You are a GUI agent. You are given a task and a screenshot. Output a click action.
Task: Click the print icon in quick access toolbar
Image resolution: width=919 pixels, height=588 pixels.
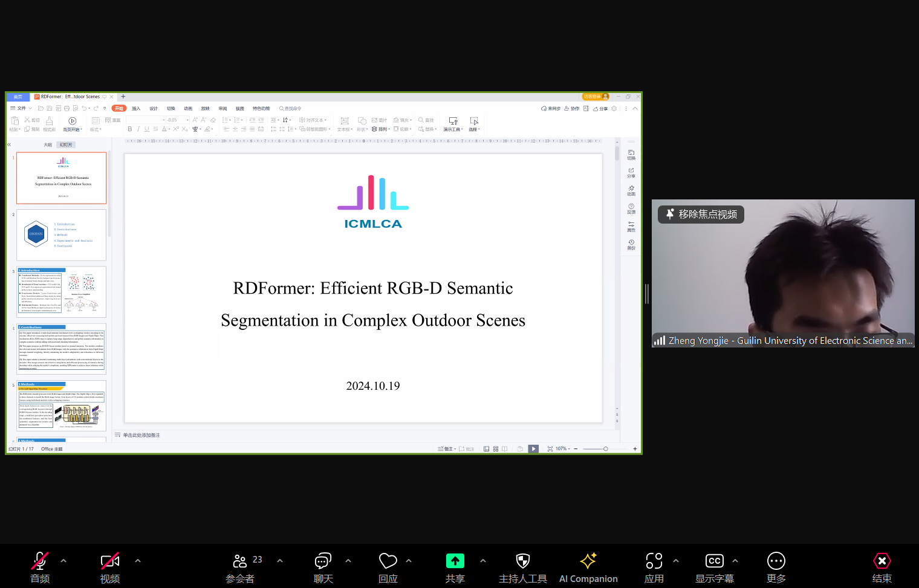click(67, 109)
